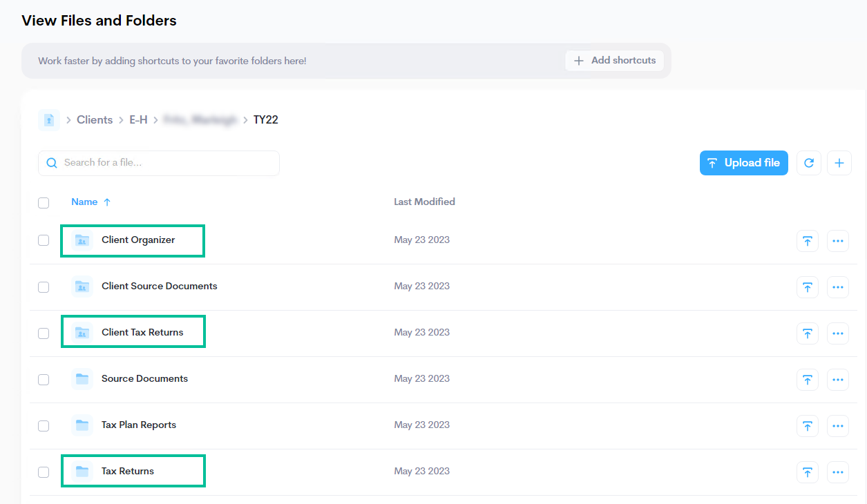Check the Tax Plan Reports checkbox
This screenshot has width=867, height=504.
(44, 426)
